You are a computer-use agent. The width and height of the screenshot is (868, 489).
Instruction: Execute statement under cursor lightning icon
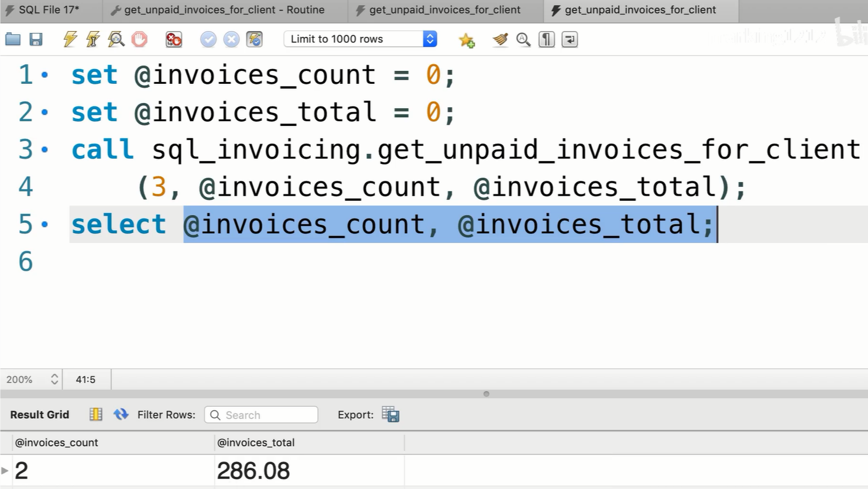click(x=92, y=39)
